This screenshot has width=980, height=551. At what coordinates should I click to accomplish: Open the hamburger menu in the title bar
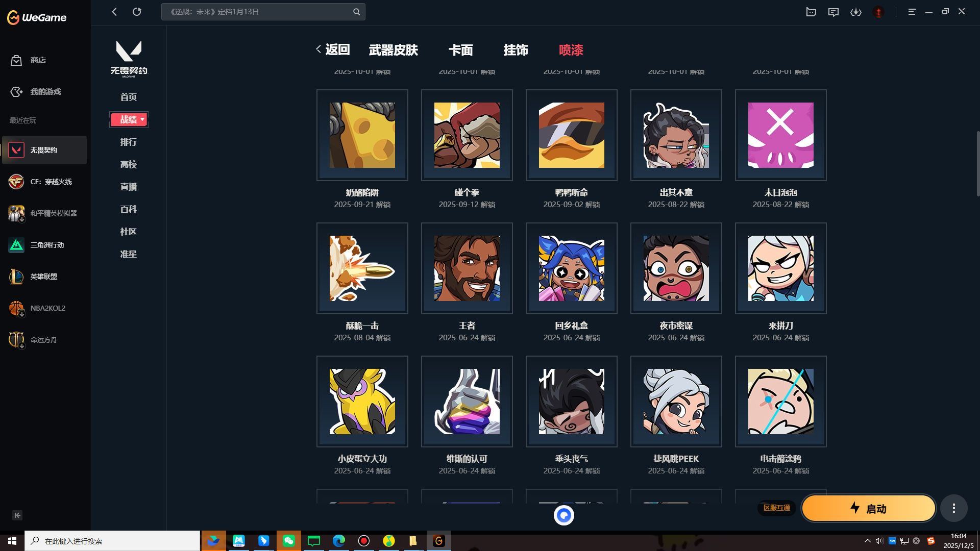click(x=912, y=12)
